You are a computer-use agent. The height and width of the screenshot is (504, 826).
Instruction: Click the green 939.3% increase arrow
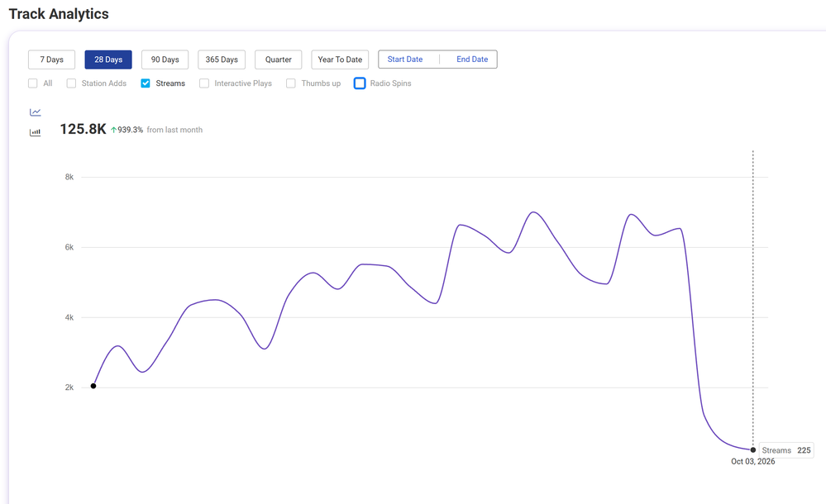(x=113, y=130)
